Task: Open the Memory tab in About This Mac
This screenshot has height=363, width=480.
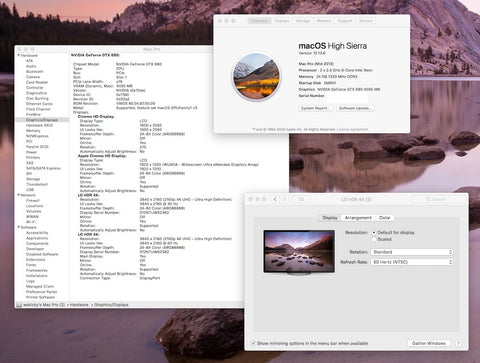Action: (324, 21)
